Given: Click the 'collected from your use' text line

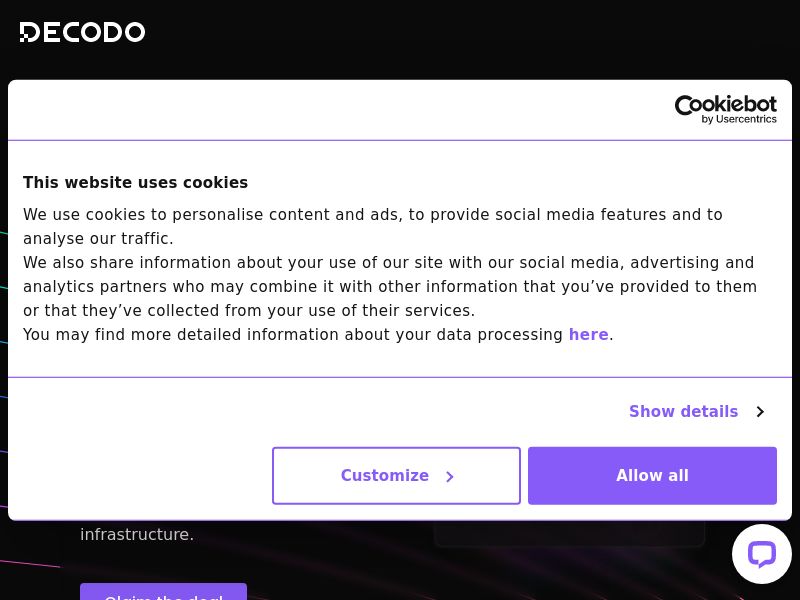Looking at the screenshot, I should [249, 311].
